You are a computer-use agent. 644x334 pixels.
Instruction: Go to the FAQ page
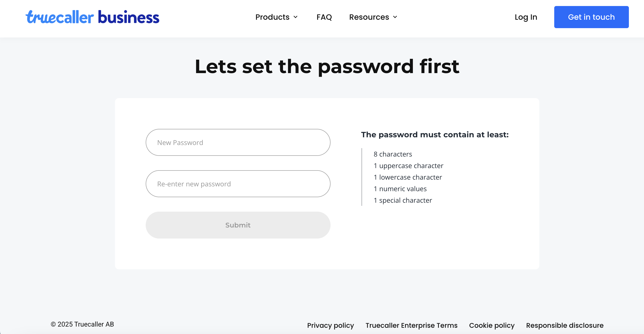[324, 17]
